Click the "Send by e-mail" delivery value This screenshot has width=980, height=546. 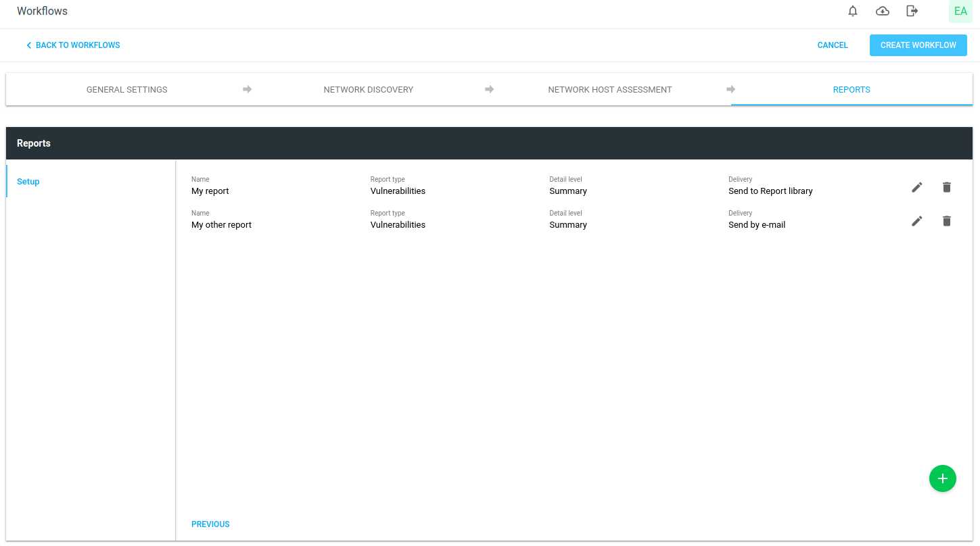757,225
